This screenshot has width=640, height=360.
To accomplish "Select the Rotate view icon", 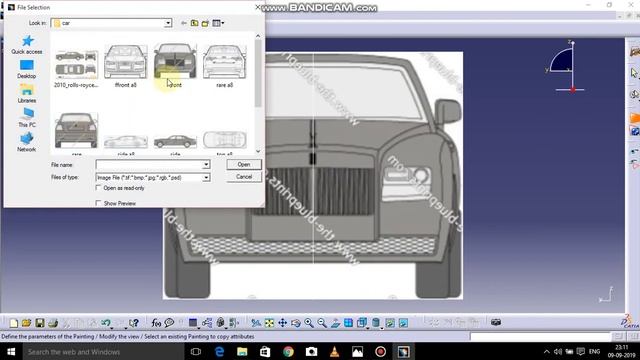I will 296,323.
